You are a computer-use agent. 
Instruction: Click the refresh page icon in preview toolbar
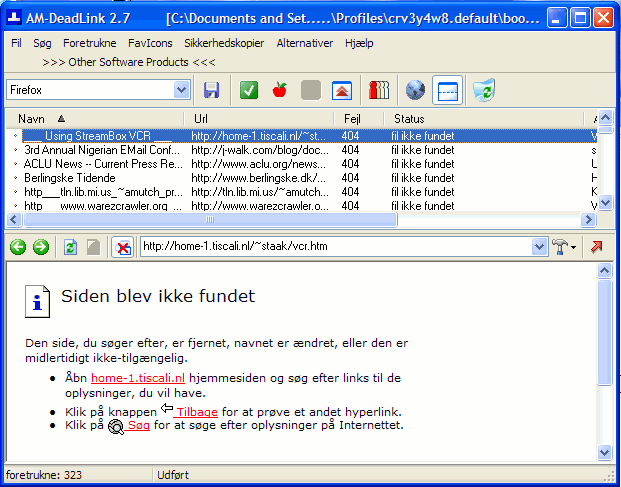pyautogui.click(x=70, y=247)
